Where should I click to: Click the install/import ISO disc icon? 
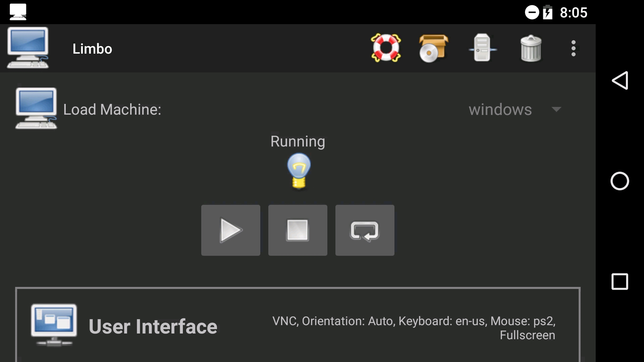tap(434, 48)
